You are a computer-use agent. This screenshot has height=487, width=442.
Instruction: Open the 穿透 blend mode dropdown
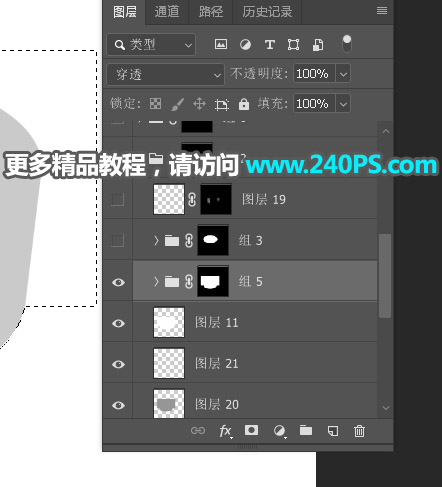[165, 74]
